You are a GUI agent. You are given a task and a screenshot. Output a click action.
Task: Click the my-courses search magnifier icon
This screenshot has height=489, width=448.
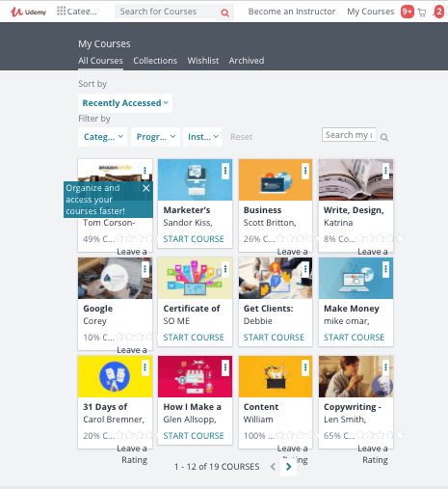pos(384,137)
